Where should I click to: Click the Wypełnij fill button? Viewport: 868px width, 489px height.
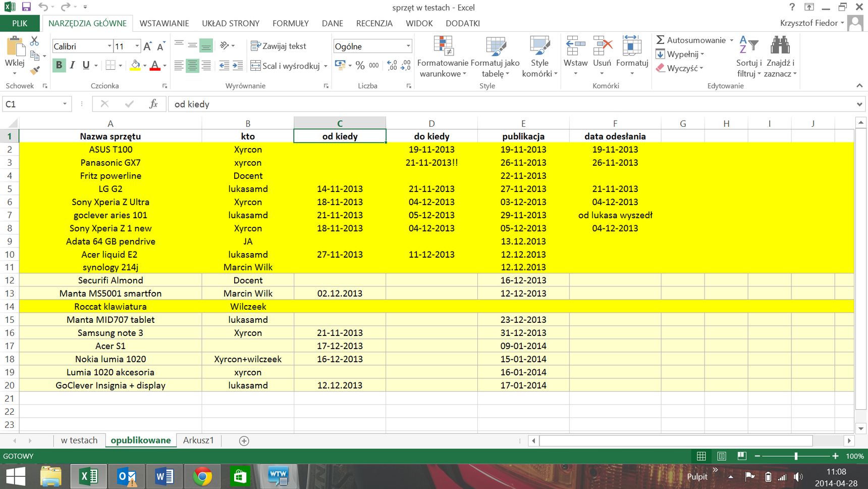(x=680, y=54)
